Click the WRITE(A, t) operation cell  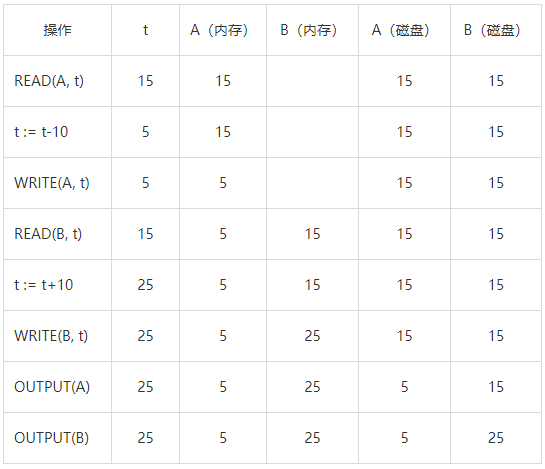pyautogui.click(x=58, y=183)
